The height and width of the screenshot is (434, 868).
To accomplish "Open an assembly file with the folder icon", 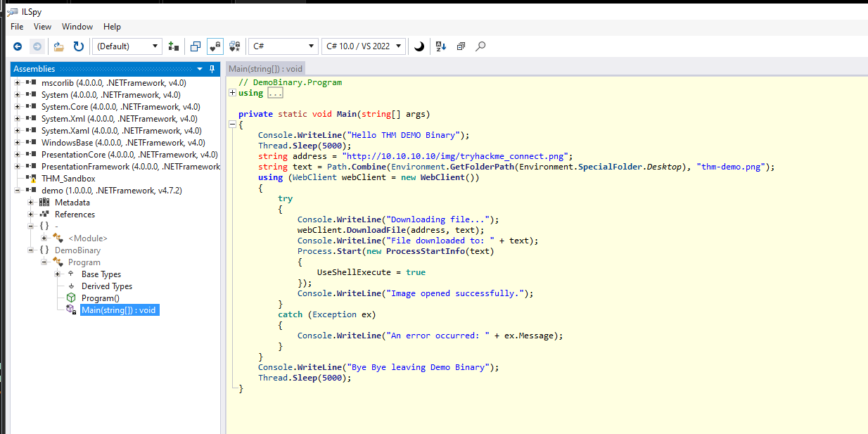I will pyautogui.click(x=59, y=46).
